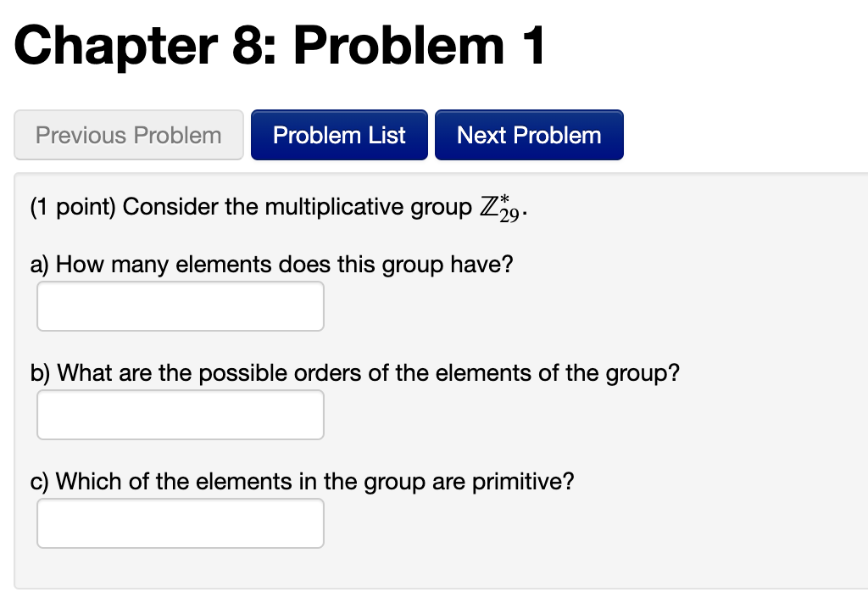
Task: Click the part c question about primitives
Action: coord(301,481)
